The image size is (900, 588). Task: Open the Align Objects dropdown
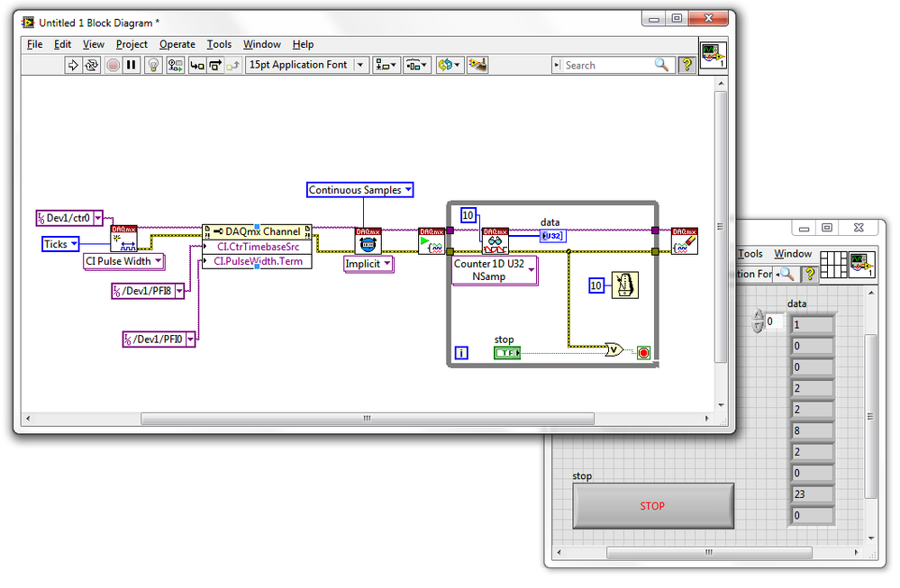coord(386,66)
